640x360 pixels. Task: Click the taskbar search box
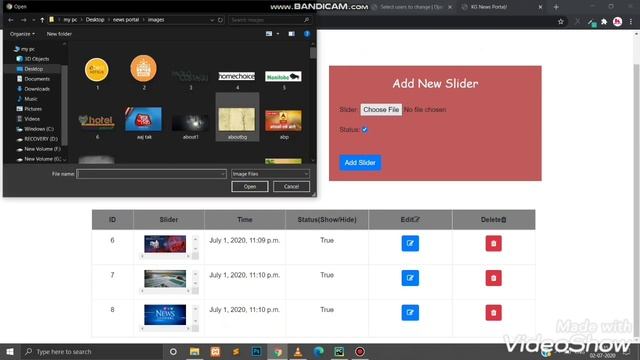point(91,351)
